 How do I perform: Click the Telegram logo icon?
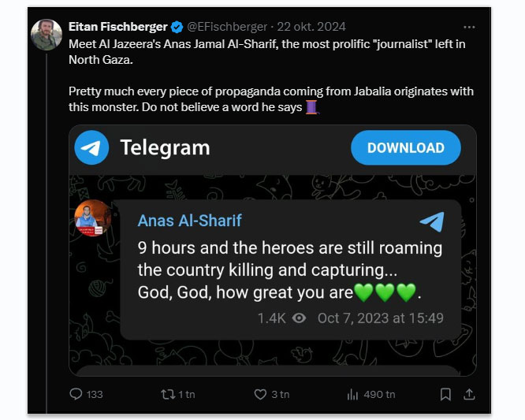91,147
